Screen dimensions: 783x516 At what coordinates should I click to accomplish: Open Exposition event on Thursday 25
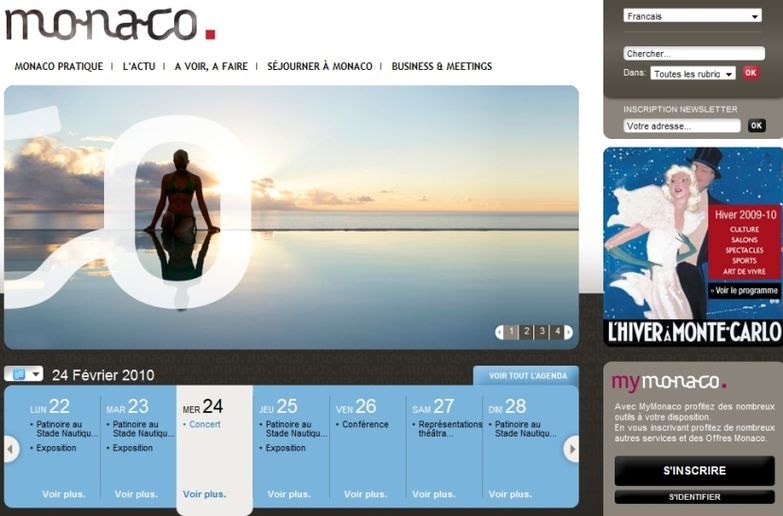[285, 448]
